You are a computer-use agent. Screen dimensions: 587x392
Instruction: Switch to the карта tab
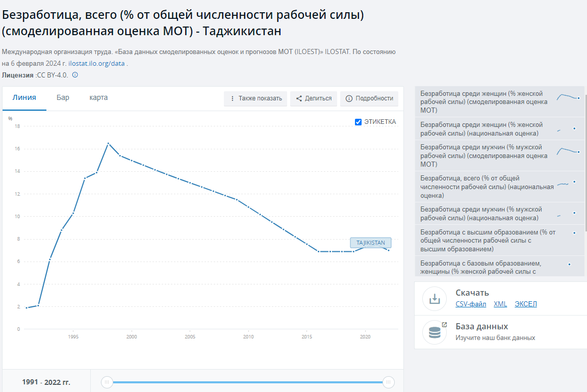point(98,98)
